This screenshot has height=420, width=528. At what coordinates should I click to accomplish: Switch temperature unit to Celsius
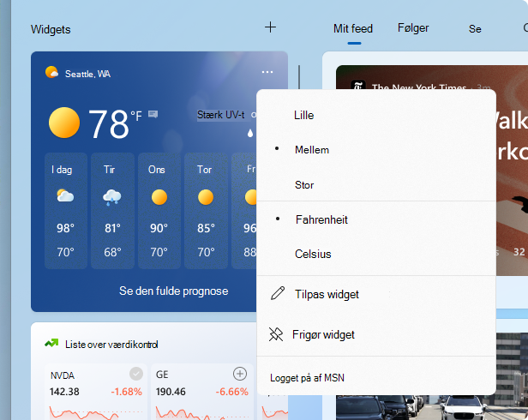(x=376, y=254)
